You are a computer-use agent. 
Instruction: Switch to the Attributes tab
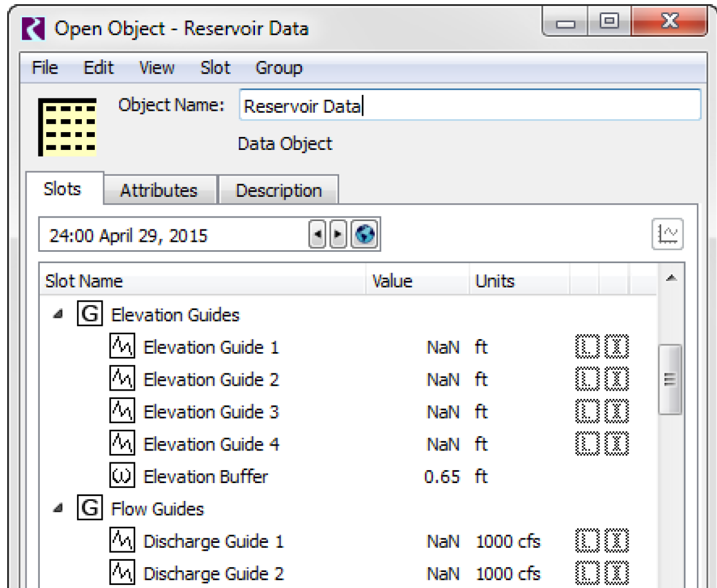[x=158, y=190]
